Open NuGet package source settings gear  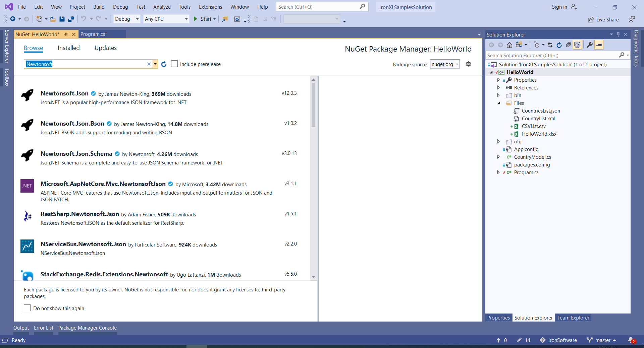pyautogui.click(x=469, y=64)
